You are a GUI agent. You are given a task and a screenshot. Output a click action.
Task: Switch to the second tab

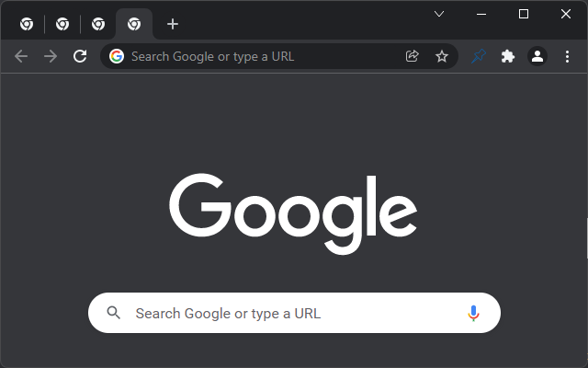coord(62,24)
